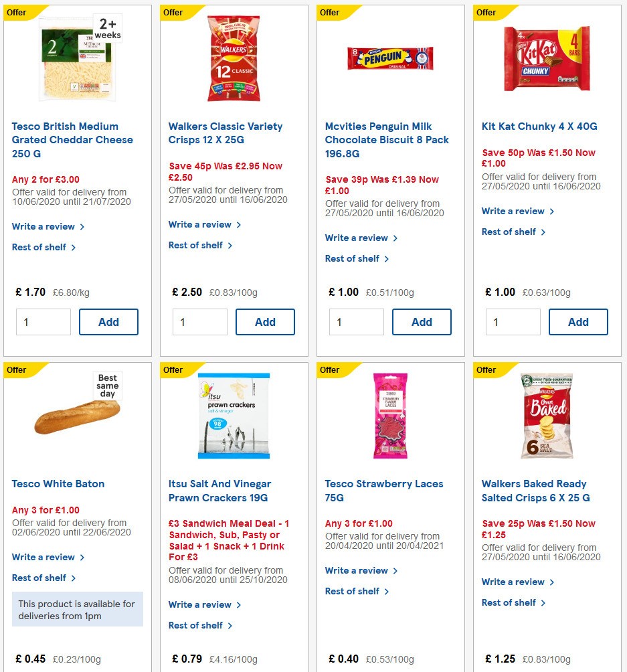Click the Penguin biscuit pack product image
The width and height of the screenshot is (627, 672).
click(x=391, y=58)
